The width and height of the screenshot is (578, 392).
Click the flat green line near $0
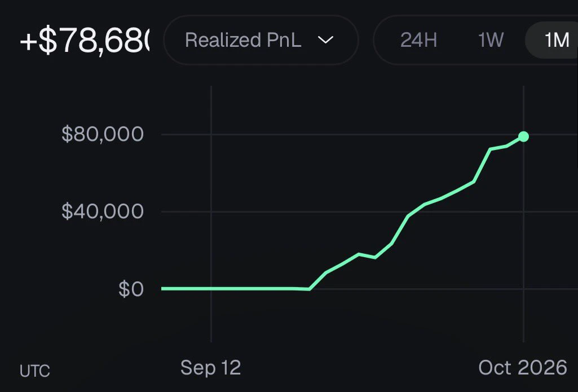point(228,288)
